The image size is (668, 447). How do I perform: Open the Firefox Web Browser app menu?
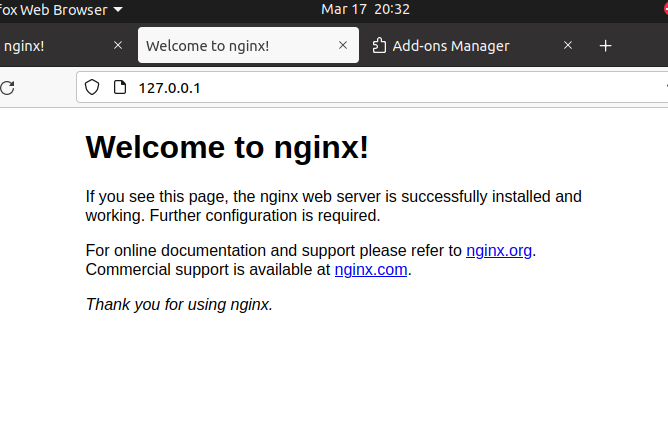click(x=61, y=10)
